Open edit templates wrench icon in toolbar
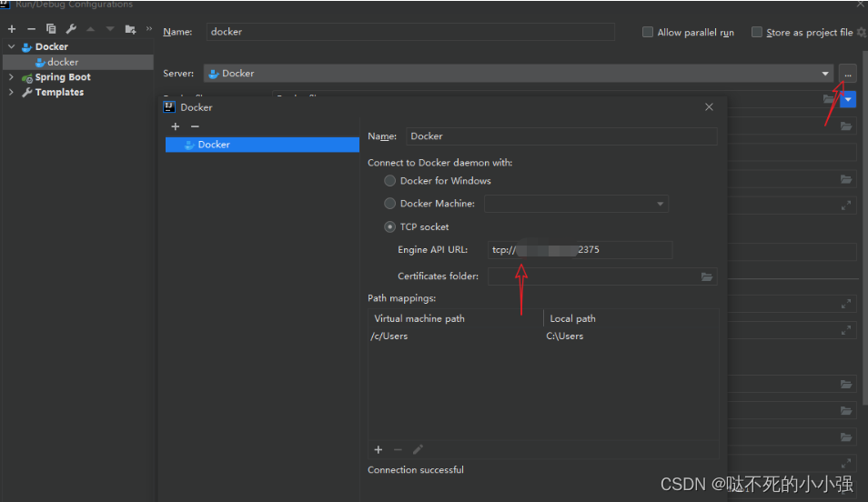The height and width of the screenshot is (502, 868). 71,29
